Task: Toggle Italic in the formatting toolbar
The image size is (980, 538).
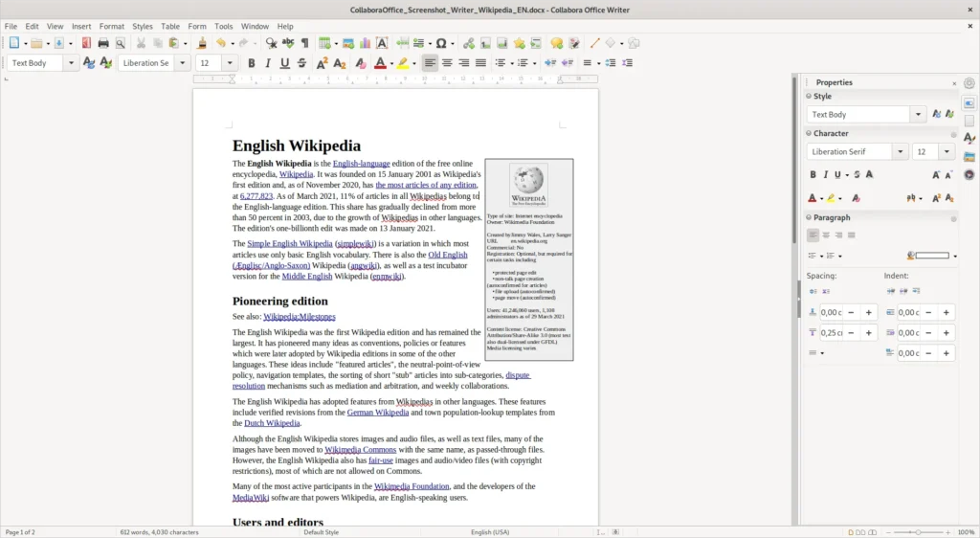Action: pos(268,63)
